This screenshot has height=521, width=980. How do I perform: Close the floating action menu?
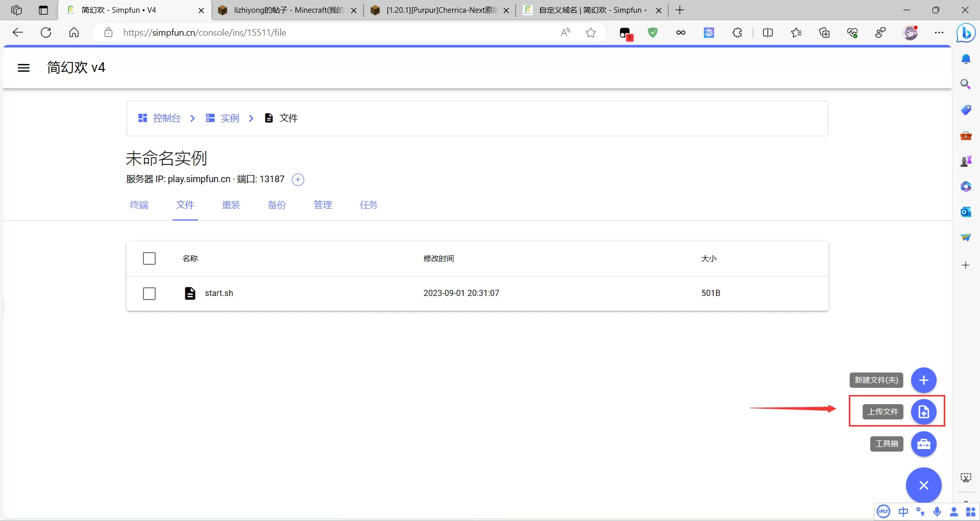pyautogui.click(x=923, y=485)
